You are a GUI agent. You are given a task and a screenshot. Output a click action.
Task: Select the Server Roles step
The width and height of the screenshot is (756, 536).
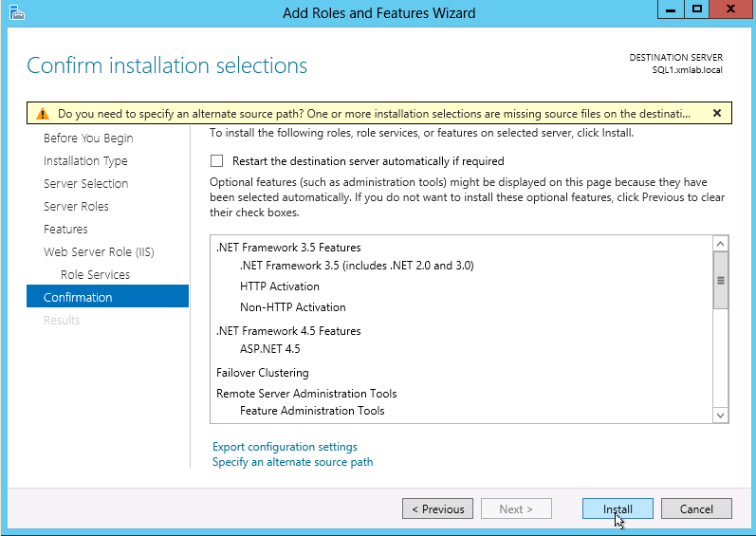tap(76, 207)
